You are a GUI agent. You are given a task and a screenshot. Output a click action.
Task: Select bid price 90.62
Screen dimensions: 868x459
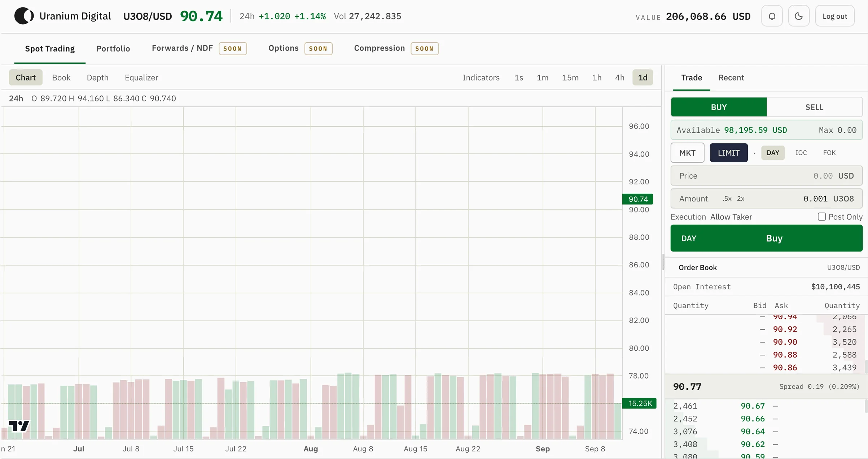coord(753,444)
